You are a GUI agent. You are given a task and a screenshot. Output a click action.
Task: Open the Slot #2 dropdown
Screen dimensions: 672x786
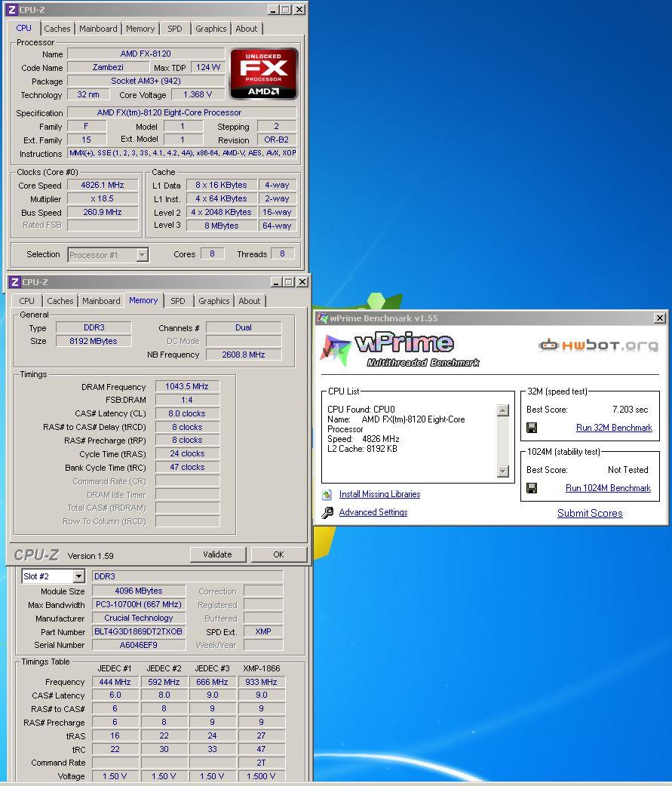(78, 576)
